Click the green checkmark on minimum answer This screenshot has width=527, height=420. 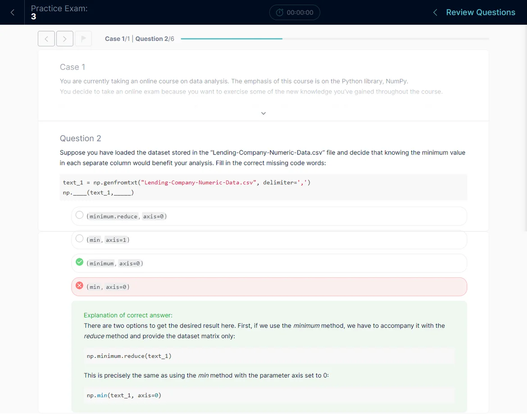click(80, 262)
